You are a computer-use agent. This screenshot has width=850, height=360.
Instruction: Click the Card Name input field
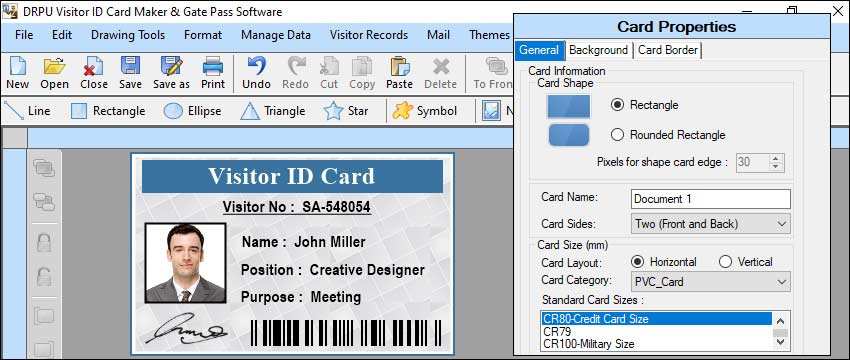coord(711,199)
